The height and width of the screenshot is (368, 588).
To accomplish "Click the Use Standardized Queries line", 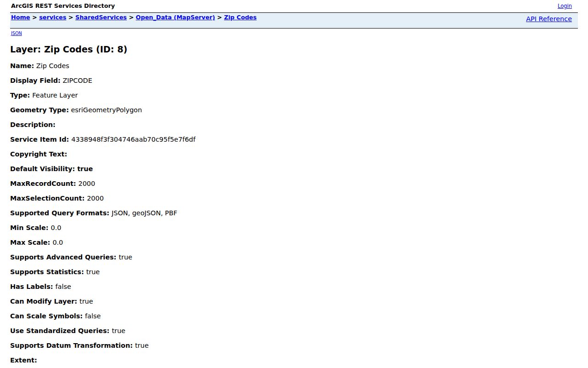I will coord(68,331).
